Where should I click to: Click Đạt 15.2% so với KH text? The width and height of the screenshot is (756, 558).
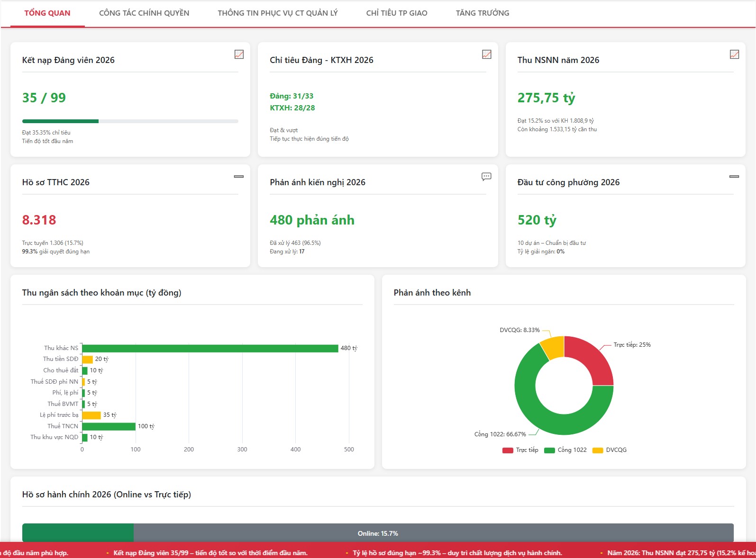click(556, 121)
